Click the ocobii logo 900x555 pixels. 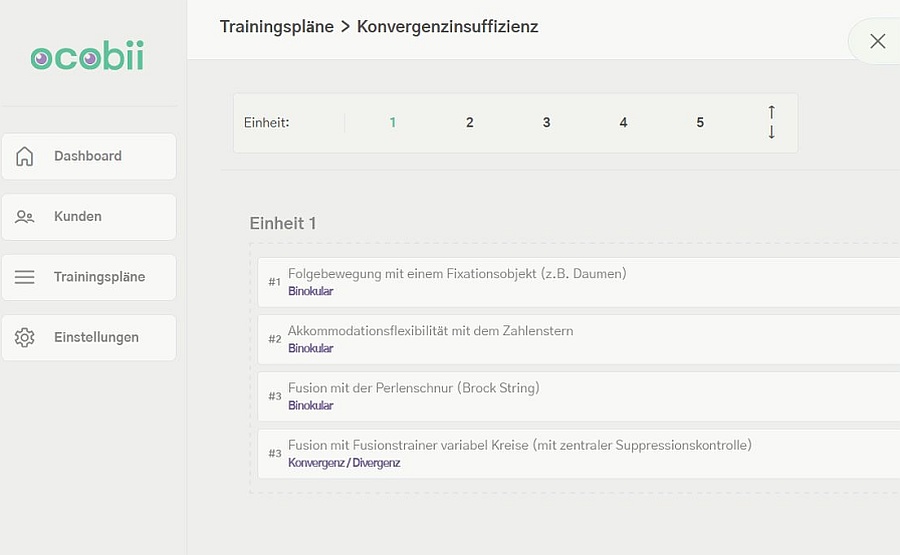(x=87, y=58)
